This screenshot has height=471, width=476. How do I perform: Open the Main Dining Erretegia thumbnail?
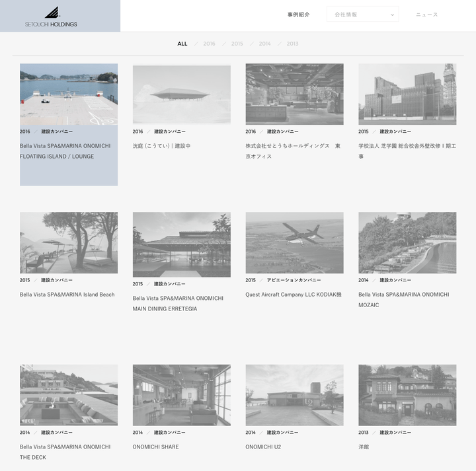[x=182, y=244]
